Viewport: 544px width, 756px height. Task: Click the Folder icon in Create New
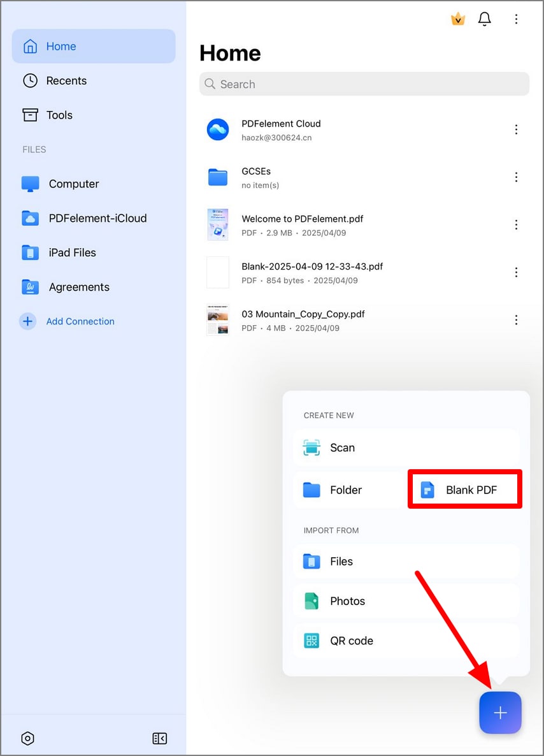(311, 490)
